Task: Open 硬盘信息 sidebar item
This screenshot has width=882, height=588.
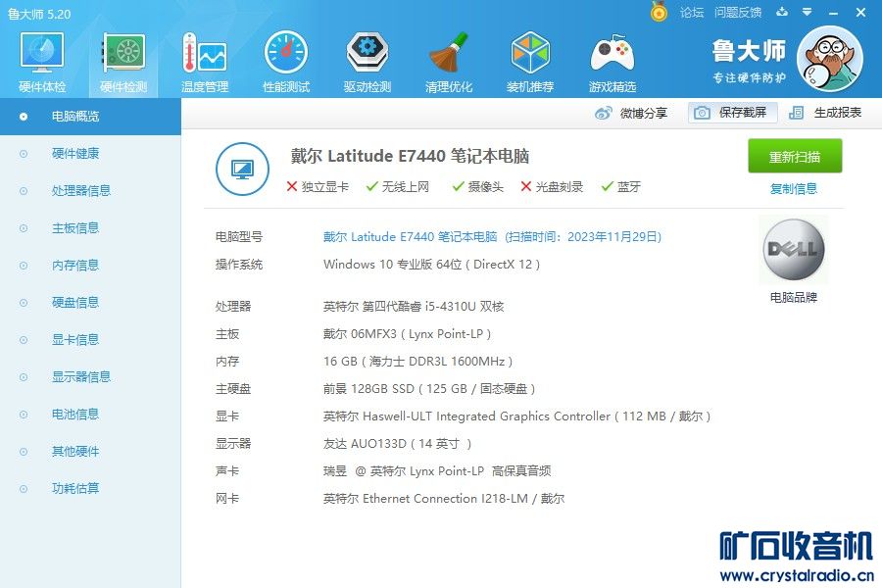Action: coord(90,302)
